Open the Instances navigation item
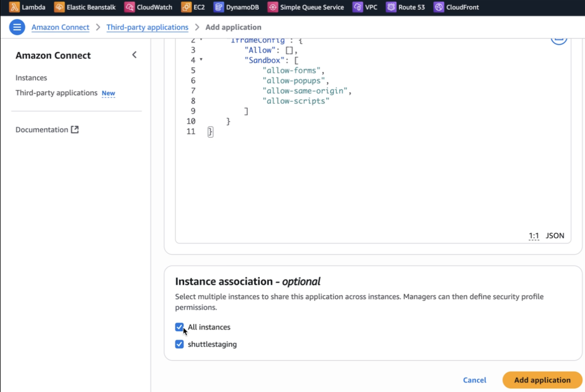This screenshot has width=585, height=392. point(31,78)
